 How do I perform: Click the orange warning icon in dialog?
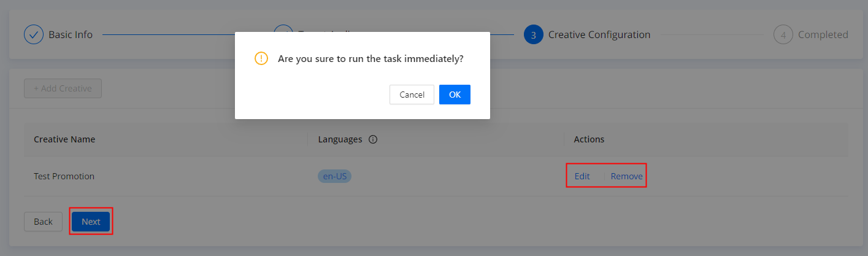click(x=261, y=59)
